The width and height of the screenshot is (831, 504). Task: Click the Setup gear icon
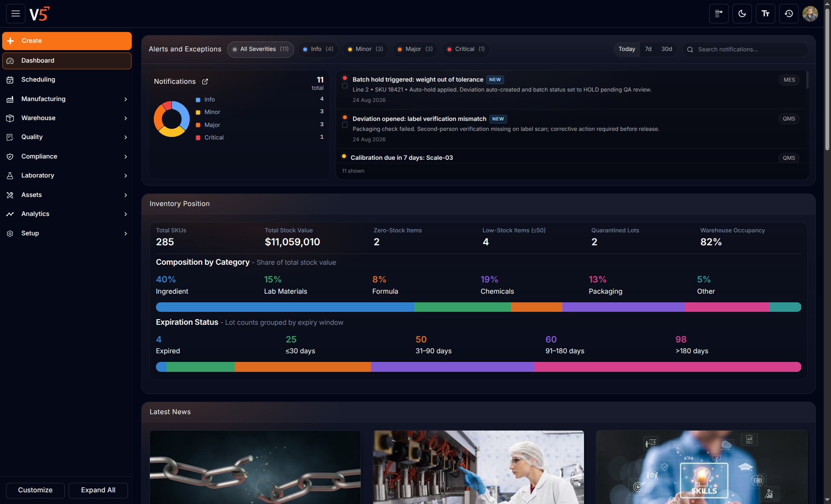10,234
